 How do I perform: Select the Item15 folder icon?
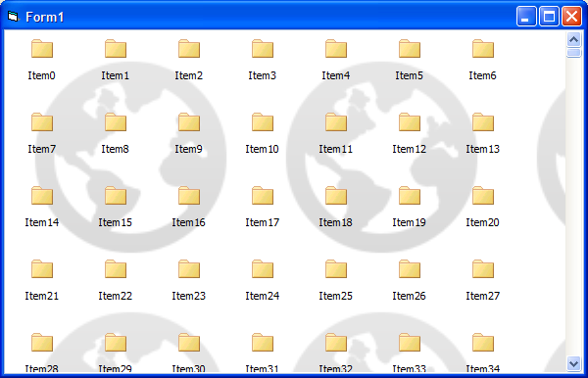[116, 196]
